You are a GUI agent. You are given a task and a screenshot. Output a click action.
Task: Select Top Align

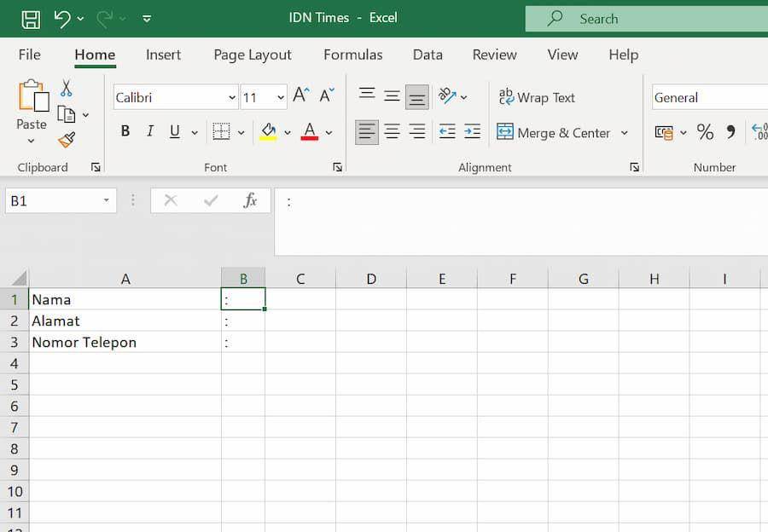pyautogui.click(x=367, y=95)
